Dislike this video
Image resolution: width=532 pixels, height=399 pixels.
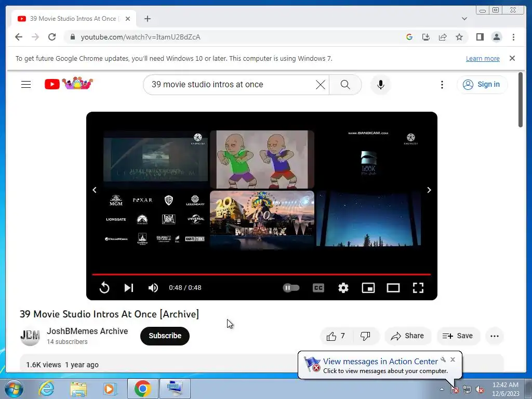tap(365, 336)
